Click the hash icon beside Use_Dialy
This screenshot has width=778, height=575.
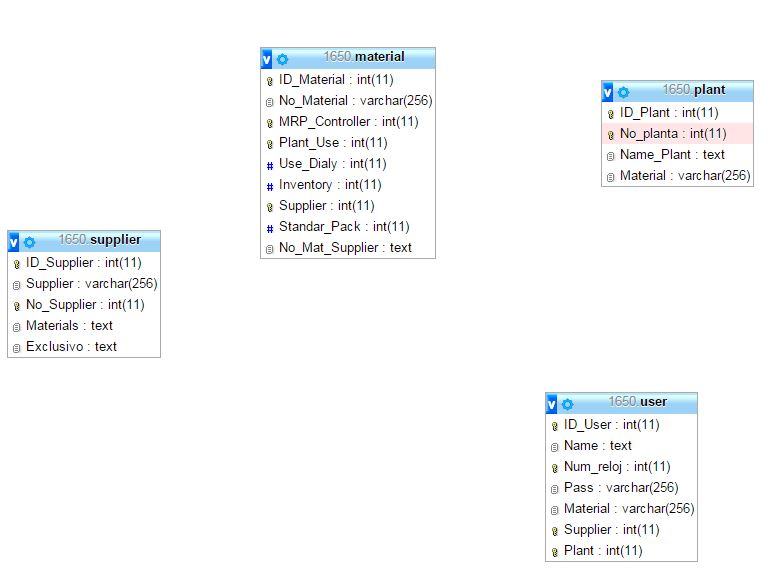[269, 165]
